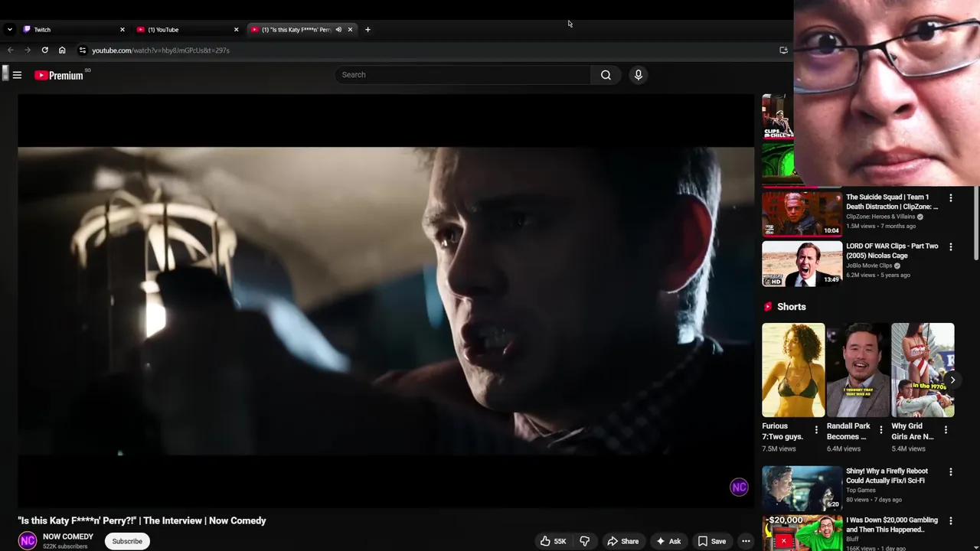The height and width of the screenshot is (551, 980).
Task: Dislike the video
Action: tap(584, 541)
